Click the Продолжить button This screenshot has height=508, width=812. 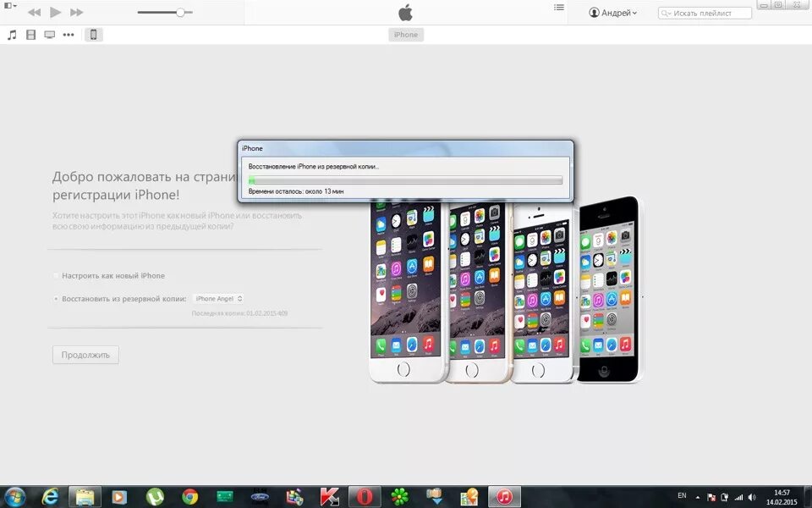85,355
